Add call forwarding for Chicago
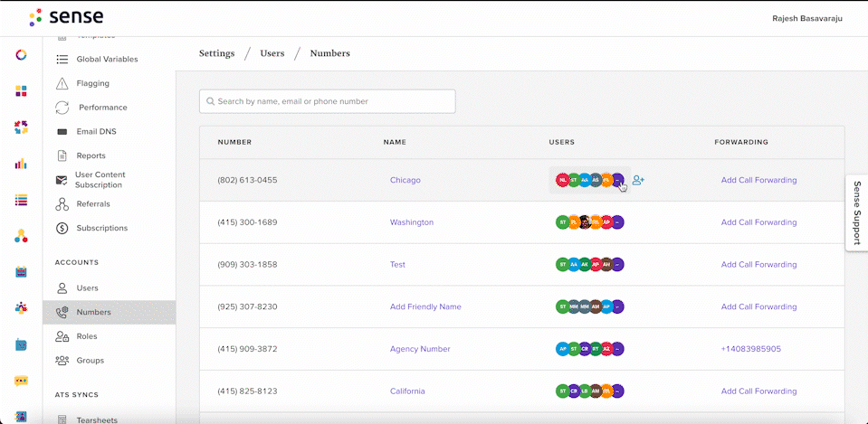Image resolution: width=868 pixels, height=424 pixels. pyautogui.click(x=759, y=180)
